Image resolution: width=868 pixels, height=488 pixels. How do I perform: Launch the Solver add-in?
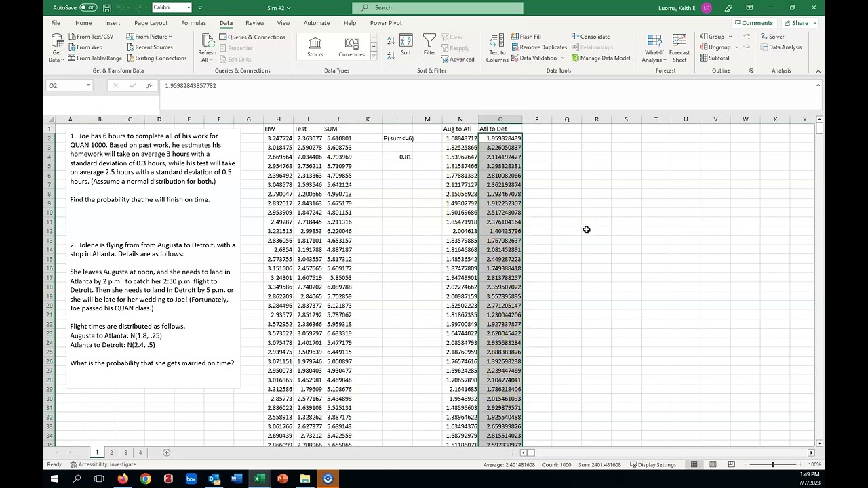coord(772,37)
